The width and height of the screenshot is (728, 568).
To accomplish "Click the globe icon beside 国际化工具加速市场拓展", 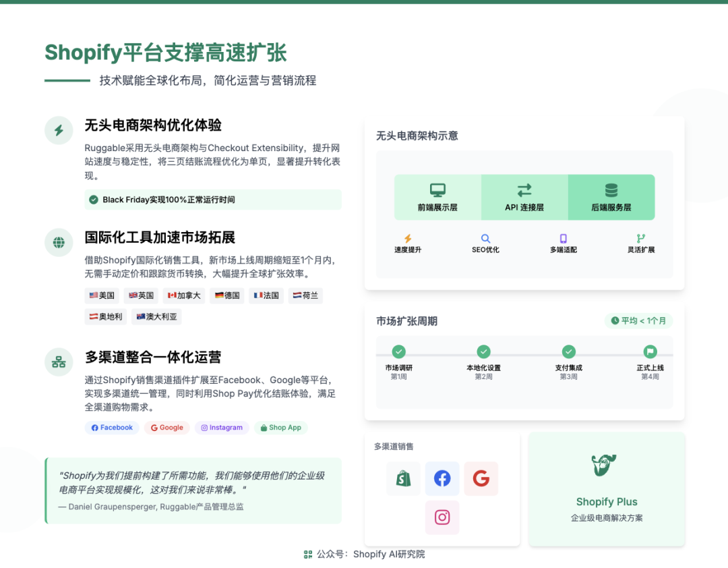I will (59, 242).
